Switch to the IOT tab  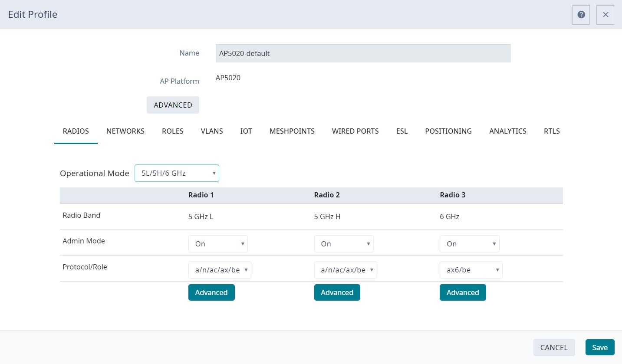[246, 131]
